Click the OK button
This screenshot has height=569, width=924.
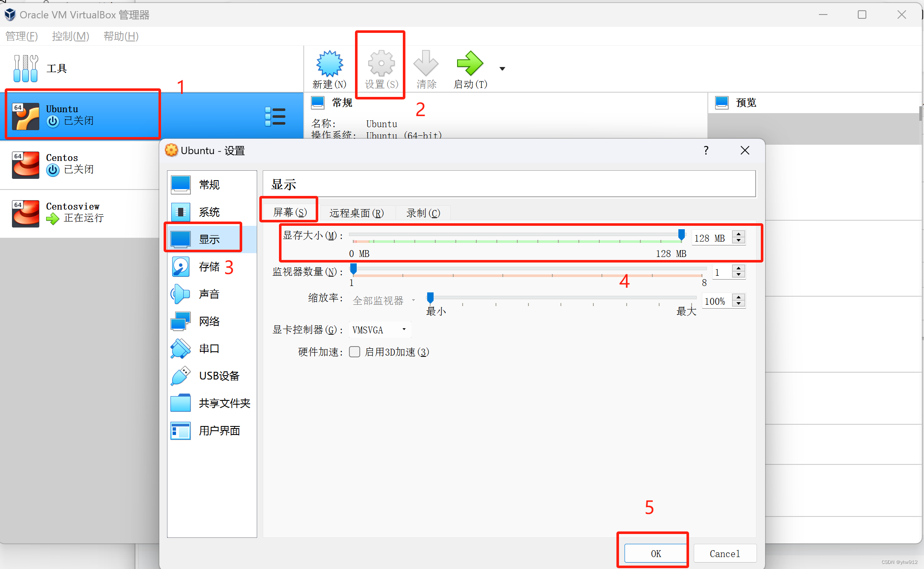coord(655,553)
